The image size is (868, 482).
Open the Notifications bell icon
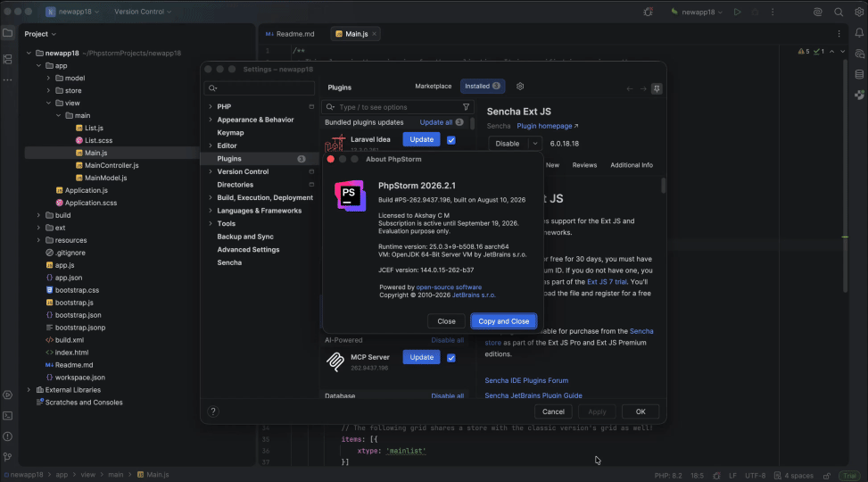(x=859, y=34)
